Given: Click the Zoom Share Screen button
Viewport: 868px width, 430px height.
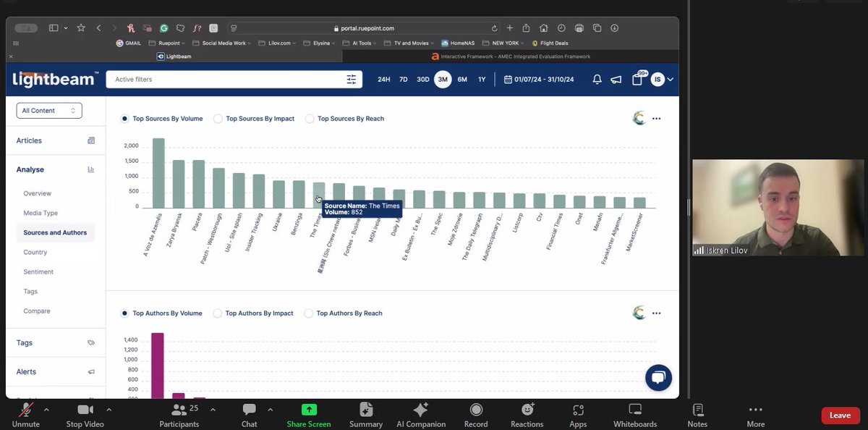Looking at the screenshot, I should point(309,415).
